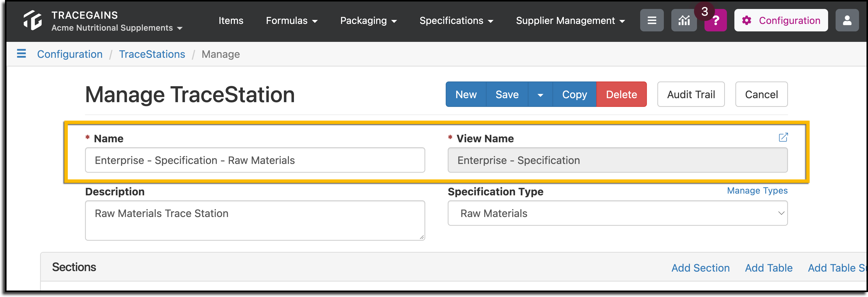
Task: Click the Configuration gear button
Action: (781, 20)
